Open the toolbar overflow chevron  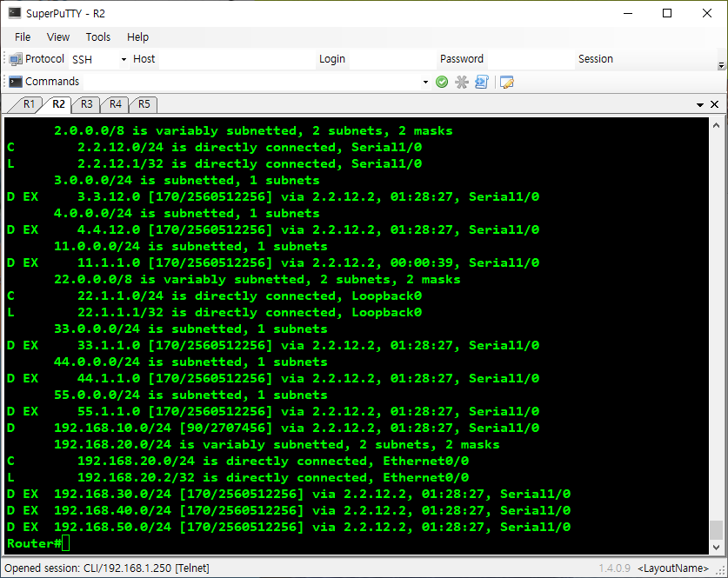(721, 66)
